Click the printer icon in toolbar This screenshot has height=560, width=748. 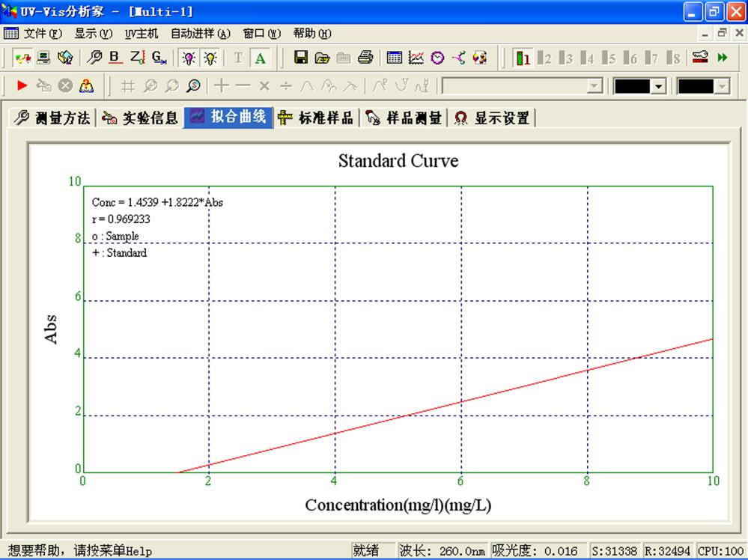[x=365, y=58]
